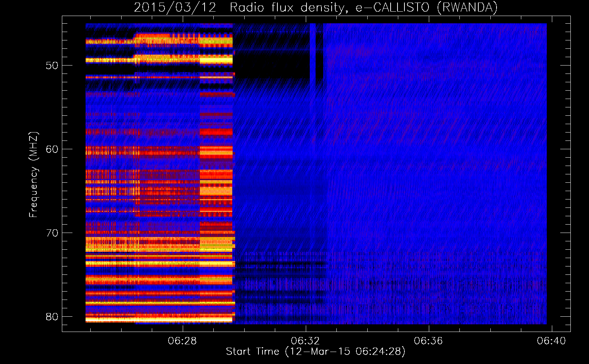Click the 06:36 time tick label
The width and height of the screenshot is (589, 364).
tap(428, 341)
